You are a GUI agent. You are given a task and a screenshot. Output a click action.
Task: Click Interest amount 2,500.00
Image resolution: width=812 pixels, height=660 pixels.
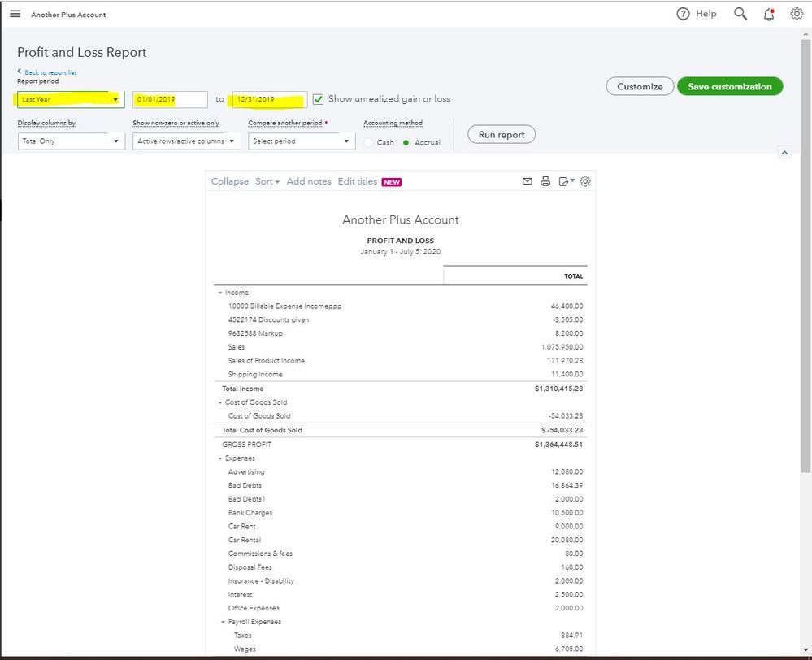(569, 595)
